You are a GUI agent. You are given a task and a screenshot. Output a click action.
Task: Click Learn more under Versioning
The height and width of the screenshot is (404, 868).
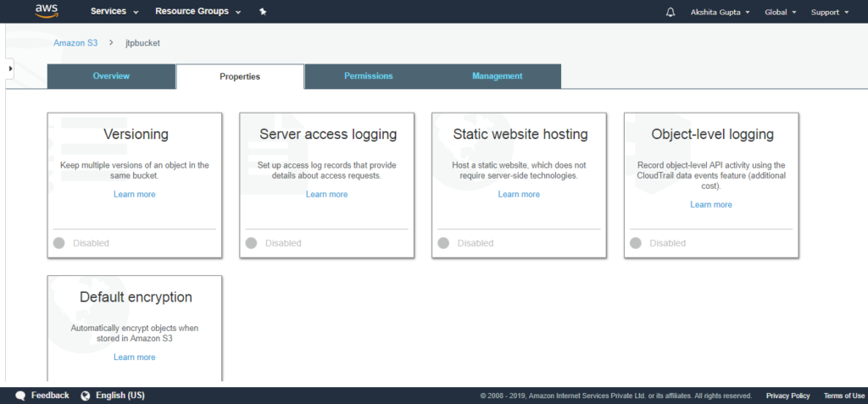135,194
